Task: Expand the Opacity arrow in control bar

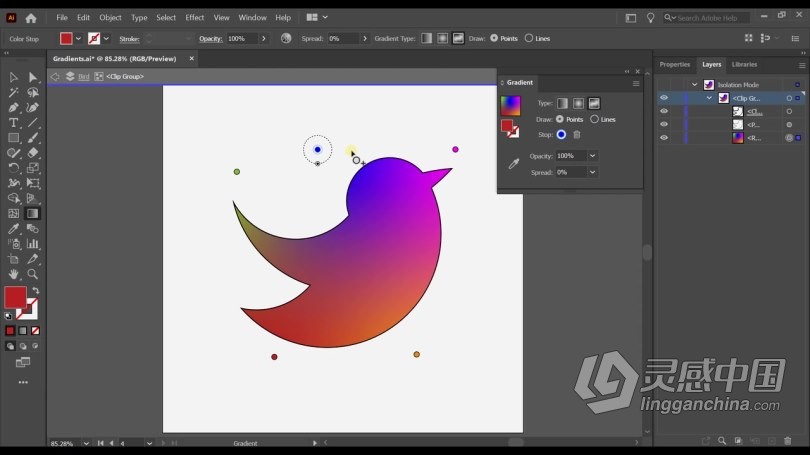Action: (x=263, y=38)
